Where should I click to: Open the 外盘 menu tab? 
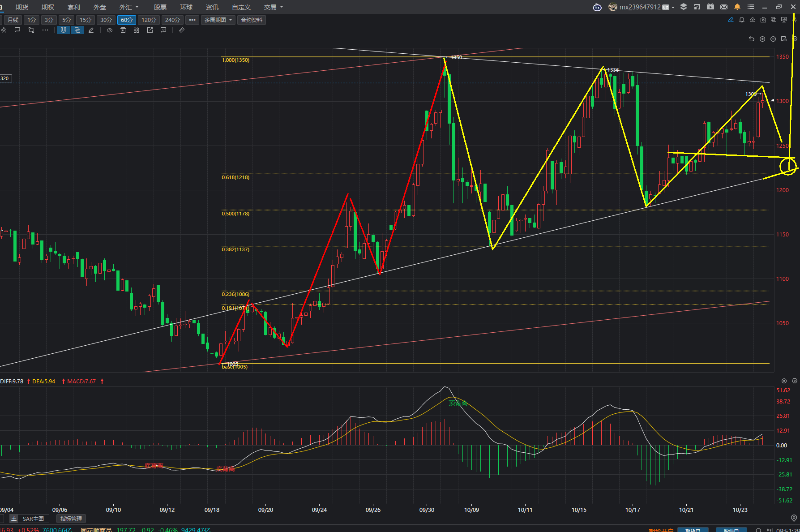point(100,7)
